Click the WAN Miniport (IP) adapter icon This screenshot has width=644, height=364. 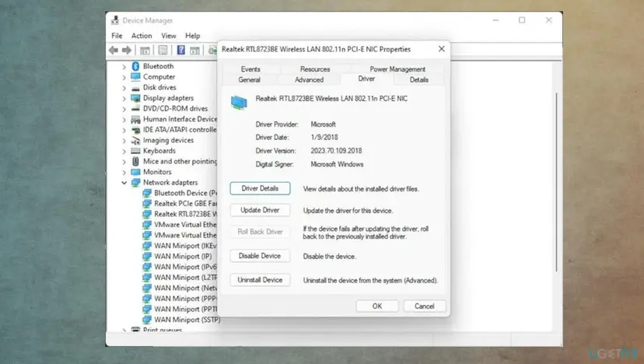pos(147,257)
